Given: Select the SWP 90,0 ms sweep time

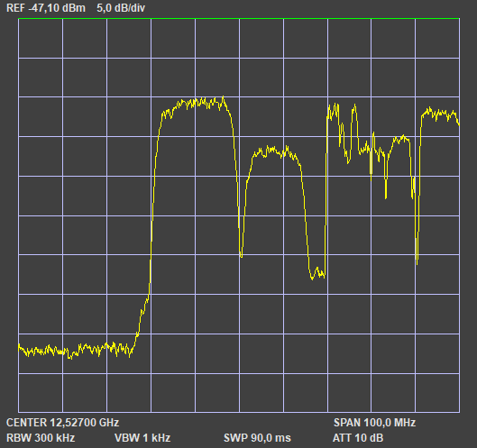Looking at the screenshot, I should coord(257,438).
